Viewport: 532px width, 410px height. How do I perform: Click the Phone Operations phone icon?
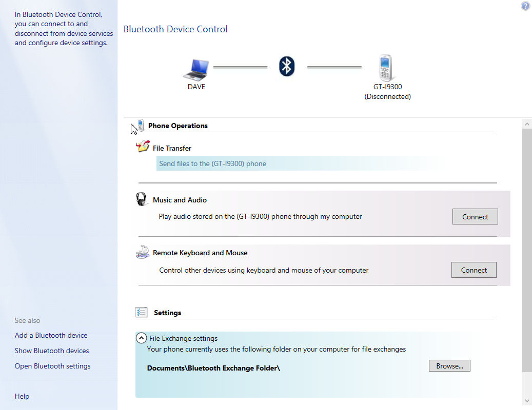141,126
